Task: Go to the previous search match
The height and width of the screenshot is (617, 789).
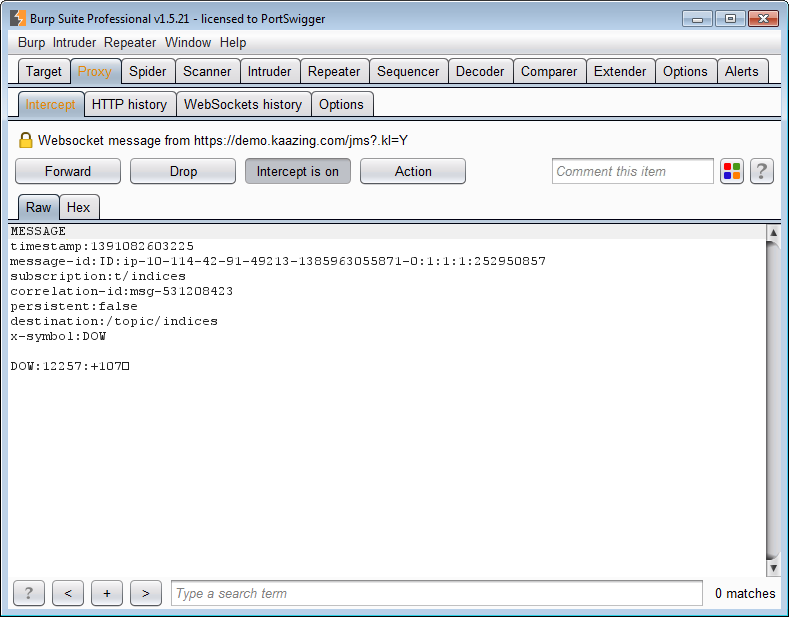Action: tap(68, 593)
